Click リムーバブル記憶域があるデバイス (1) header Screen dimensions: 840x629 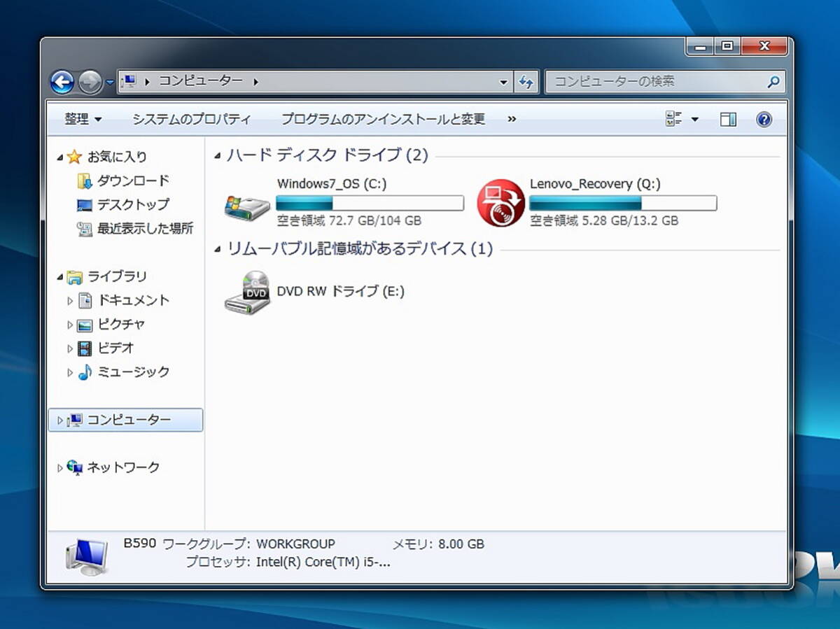pos(360,248)
